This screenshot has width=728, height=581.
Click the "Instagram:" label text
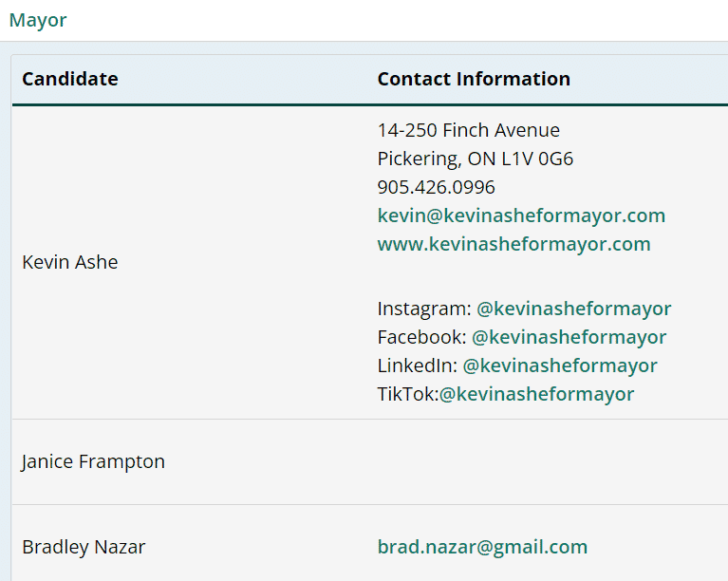click(x=423, y=309)
